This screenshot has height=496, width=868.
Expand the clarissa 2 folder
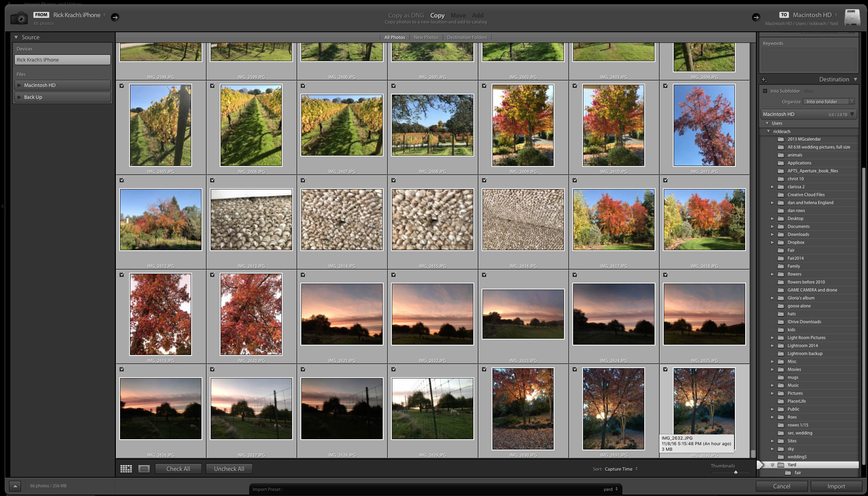773,187
